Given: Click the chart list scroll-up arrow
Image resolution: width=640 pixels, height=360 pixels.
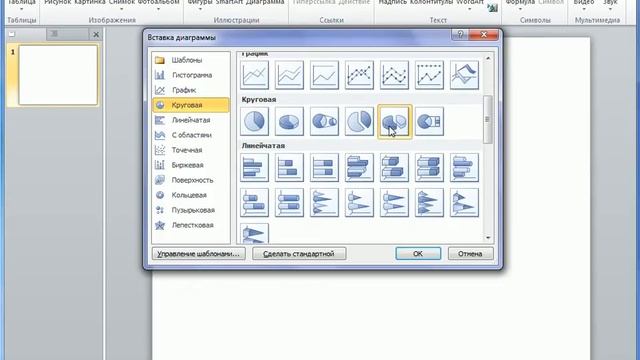Looking at the screenshot, I should (x=488, y=58).
